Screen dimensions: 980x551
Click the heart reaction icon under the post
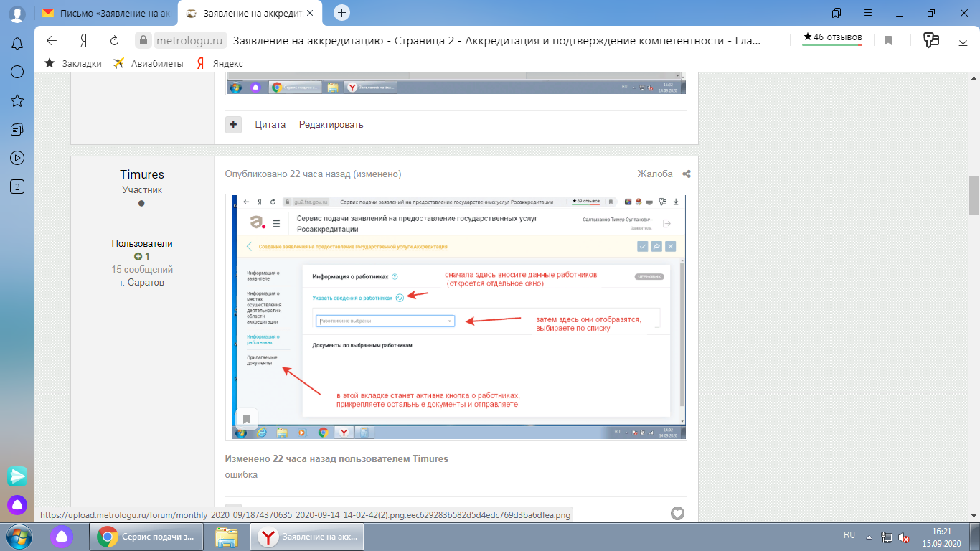[677, 513]
